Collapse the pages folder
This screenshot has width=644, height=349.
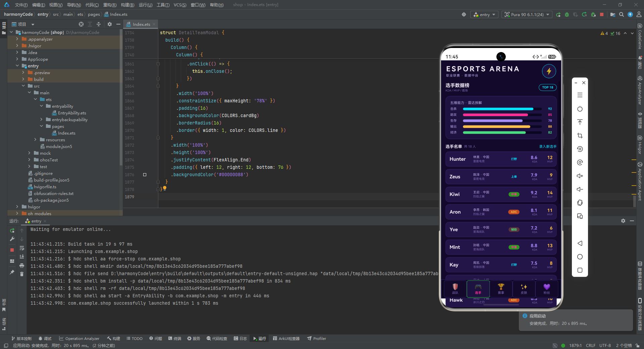point(42,126)
